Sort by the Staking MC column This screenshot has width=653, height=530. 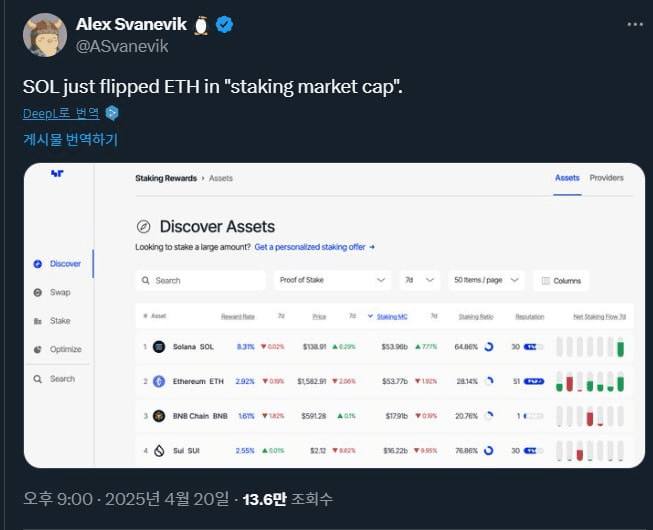(x=391, y=317)
